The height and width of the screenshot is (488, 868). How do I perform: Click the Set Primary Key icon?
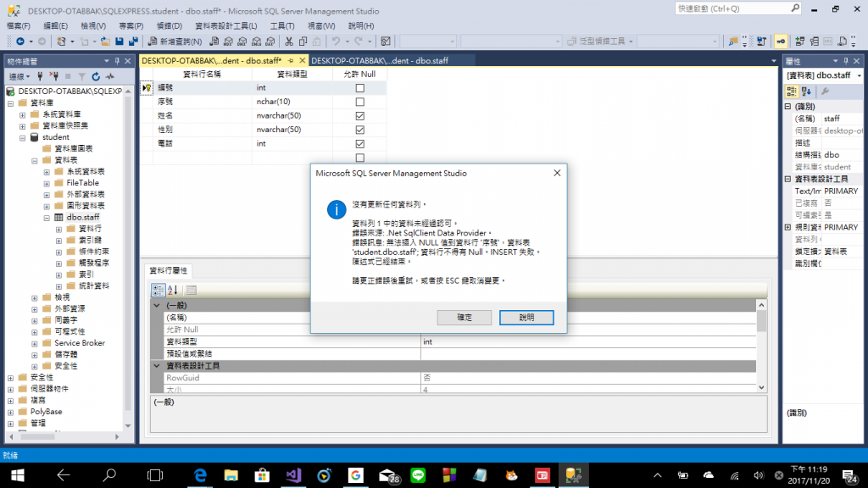(x=781, y=42)
